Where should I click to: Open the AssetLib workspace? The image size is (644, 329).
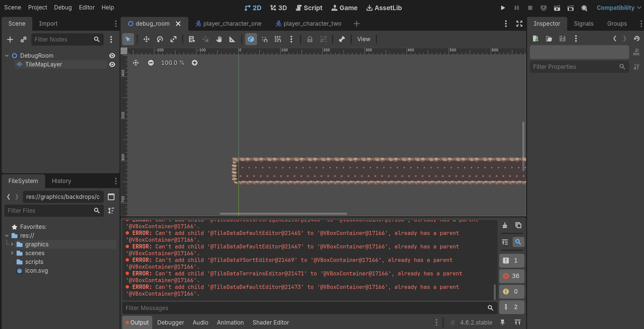[384, 8]
